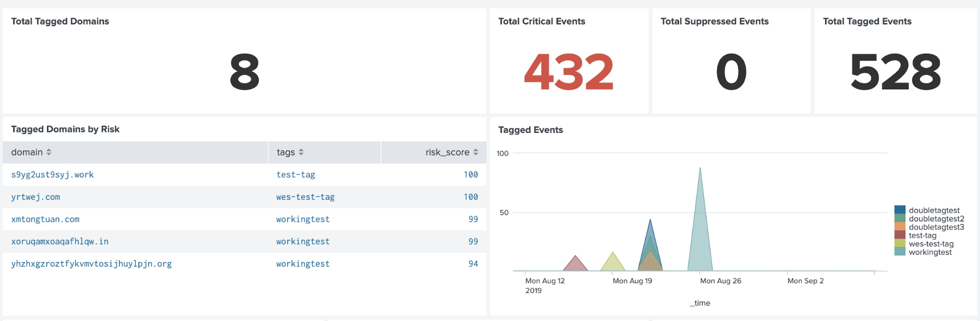Open domain s9yg2ust9syj.work
Viewport: 980px width, 321px height.
[x=52, y=174]
